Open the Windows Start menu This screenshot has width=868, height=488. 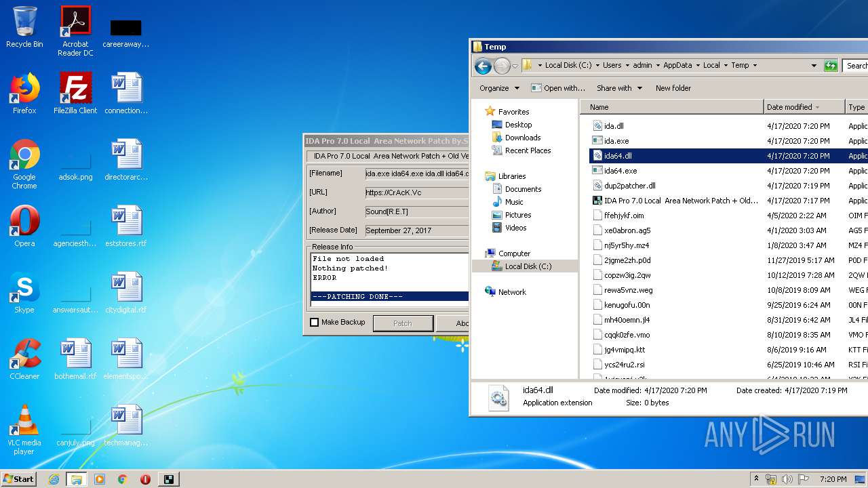coord(19,479)
